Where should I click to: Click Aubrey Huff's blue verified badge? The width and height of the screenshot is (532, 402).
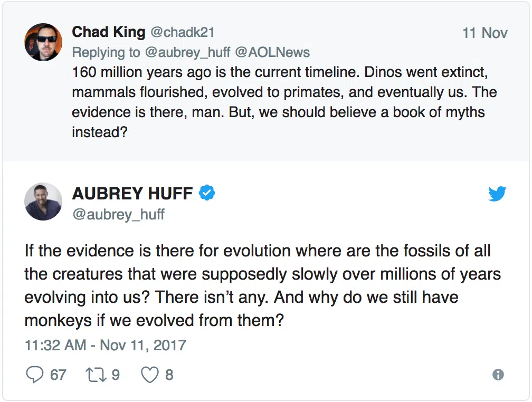(207, 194)
